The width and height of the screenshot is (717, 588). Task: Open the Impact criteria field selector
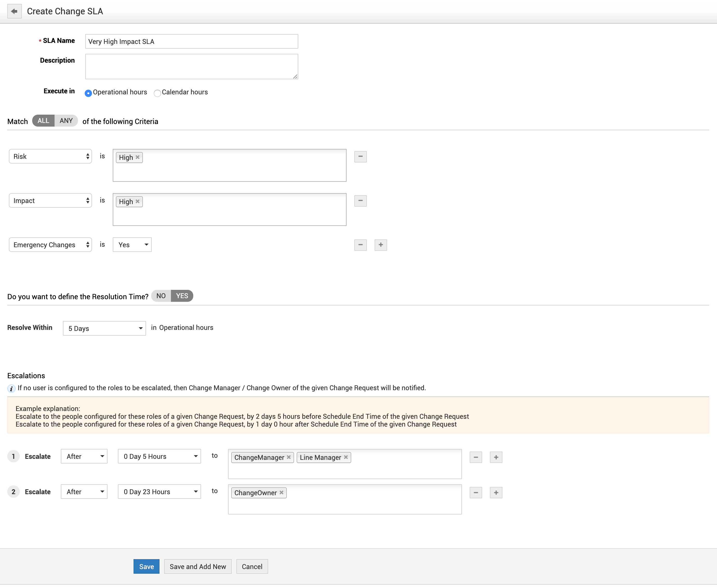50,201
